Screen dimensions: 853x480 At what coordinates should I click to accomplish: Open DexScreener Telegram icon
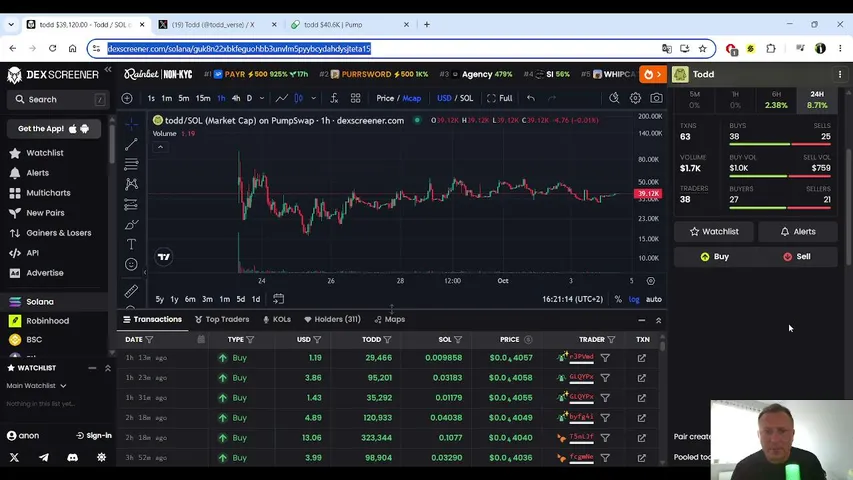click(44, 458)
